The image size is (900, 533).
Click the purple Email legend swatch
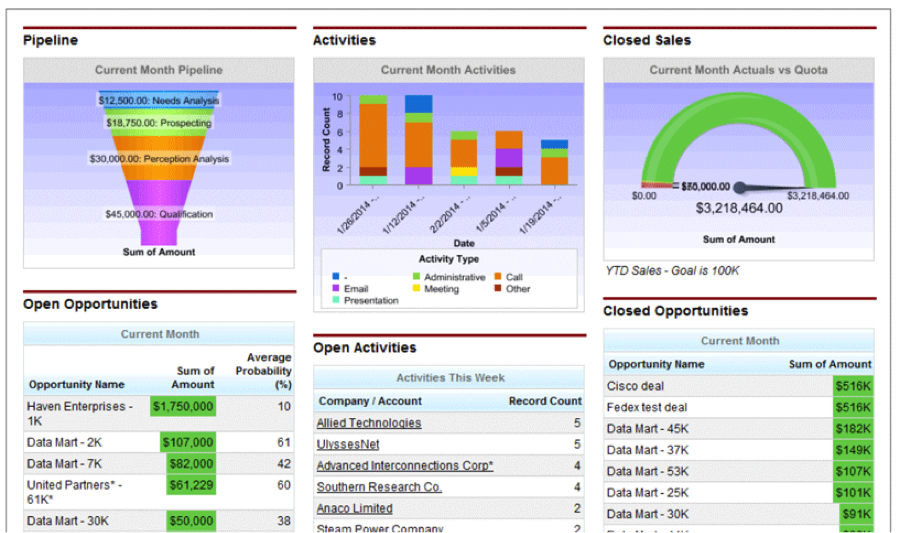click(336, 289)
